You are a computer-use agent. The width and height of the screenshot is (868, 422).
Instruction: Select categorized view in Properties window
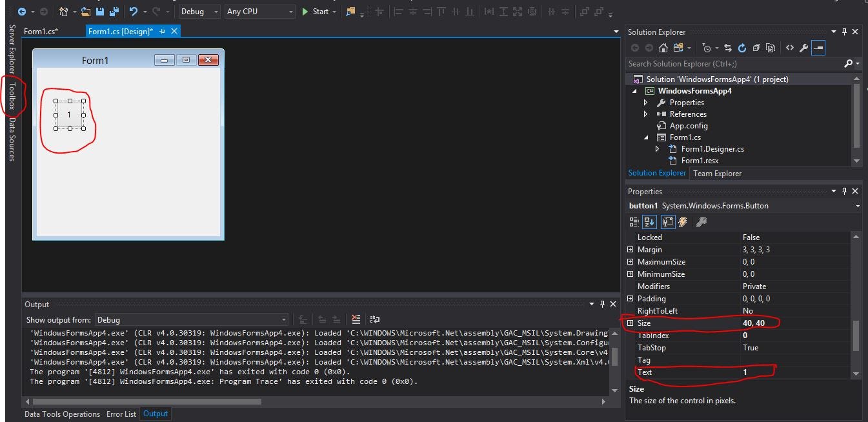[x=634, y=222]
